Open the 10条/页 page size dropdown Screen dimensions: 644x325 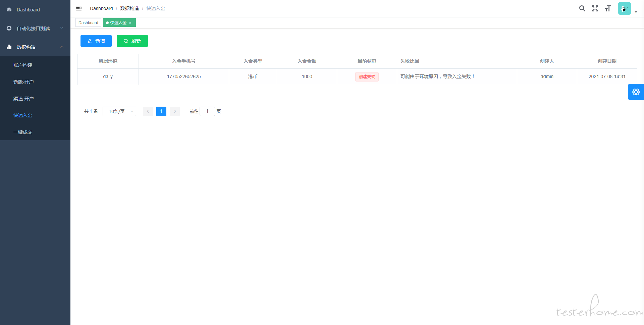tap(119, 111)
